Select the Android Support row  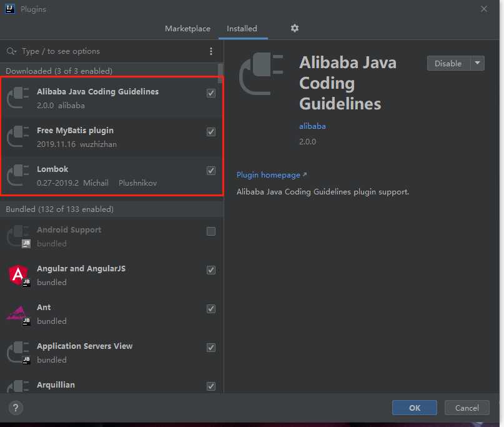point(111,236)
